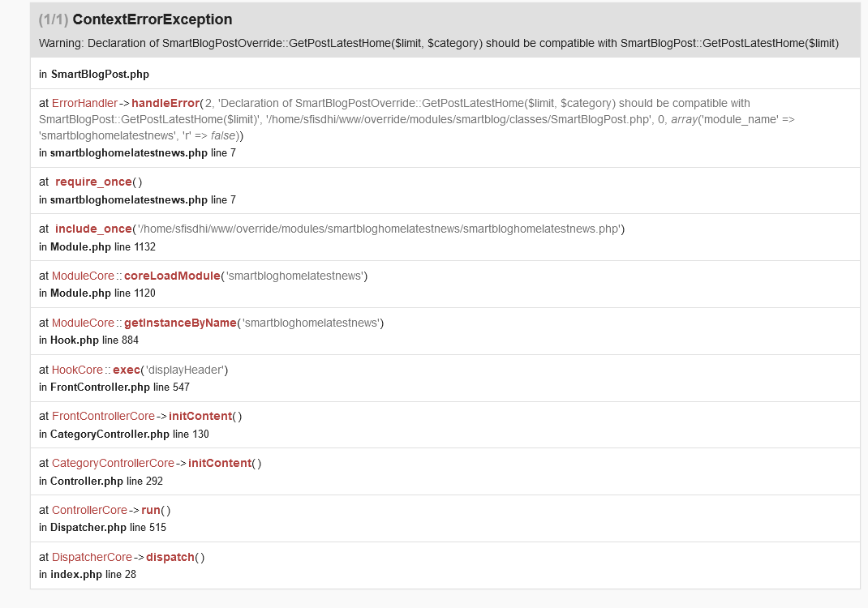Click the ErrorHandler class name

84,104
